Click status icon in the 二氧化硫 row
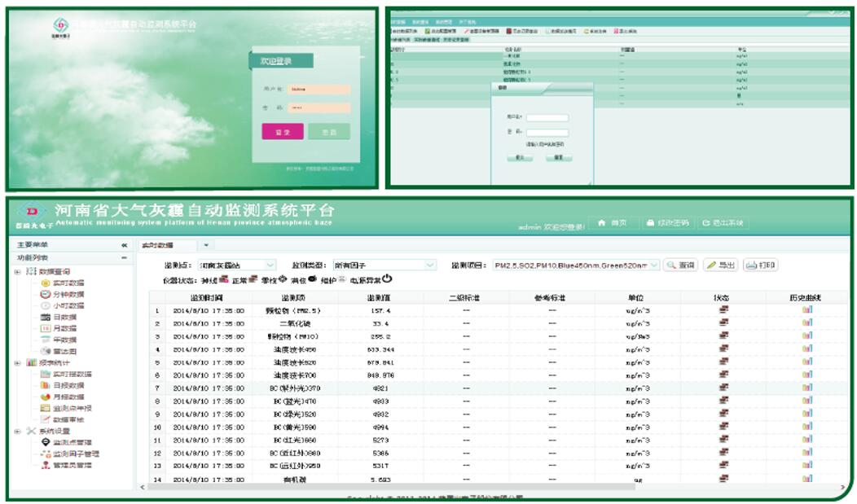The height and width of the screenshot is (504, 857). point(723,323)
